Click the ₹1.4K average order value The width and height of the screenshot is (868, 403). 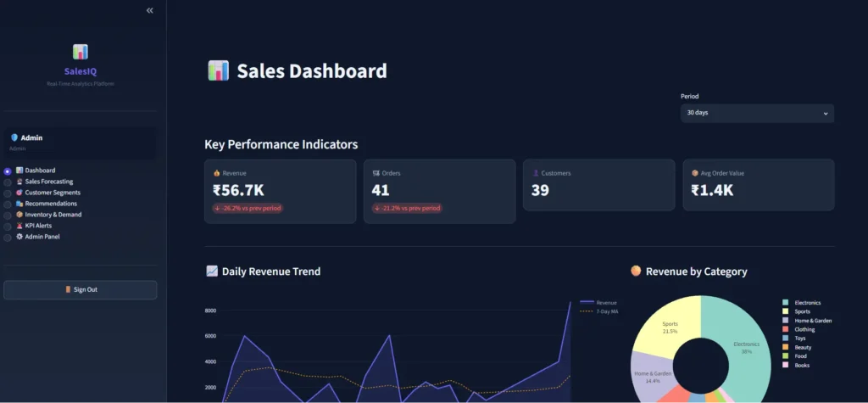pos(712,190)
